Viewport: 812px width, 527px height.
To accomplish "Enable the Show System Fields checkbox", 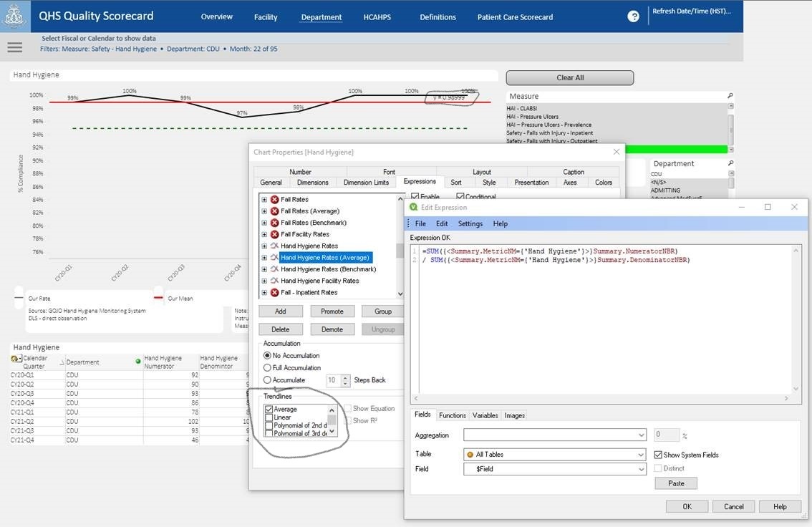I will pos(659,455).
